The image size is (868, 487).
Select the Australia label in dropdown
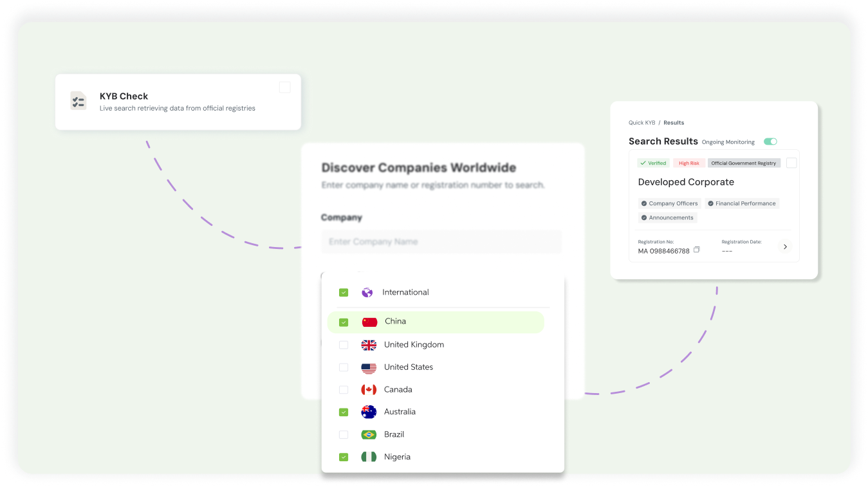400,412
